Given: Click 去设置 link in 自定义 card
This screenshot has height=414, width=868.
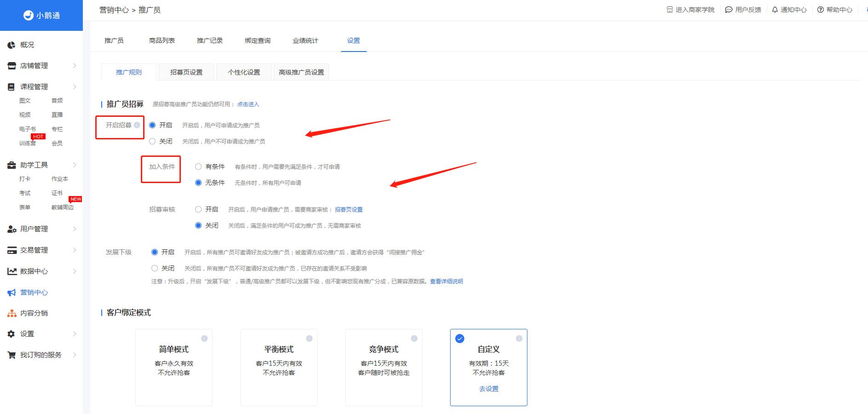Looking at the screenshot, I should 489,389.
